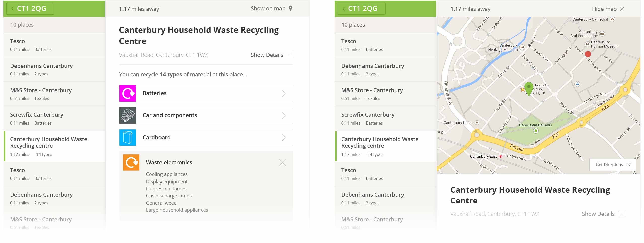
Task: Click the blue marker icon near St George's Ln
Action: [577, 84]
